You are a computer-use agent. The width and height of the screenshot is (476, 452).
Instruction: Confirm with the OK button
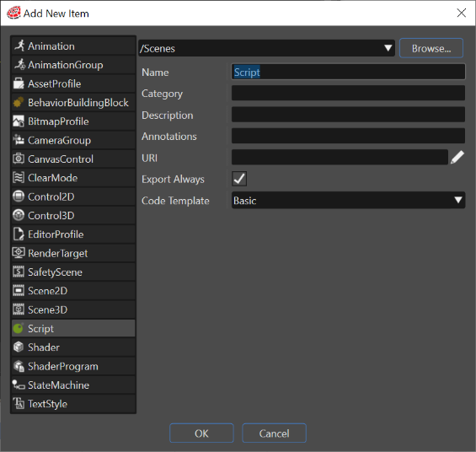pos(201,433)
